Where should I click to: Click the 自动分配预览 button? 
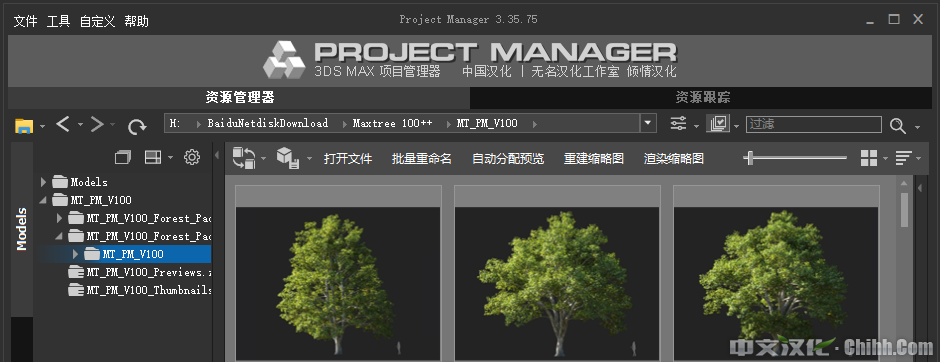(x=508, y=159)
